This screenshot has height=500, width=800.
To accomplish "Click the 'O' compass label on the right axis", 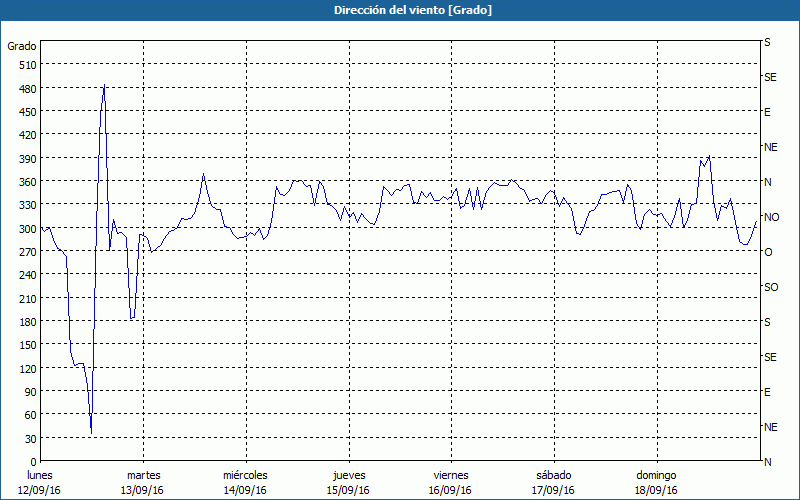I will 768,252.
